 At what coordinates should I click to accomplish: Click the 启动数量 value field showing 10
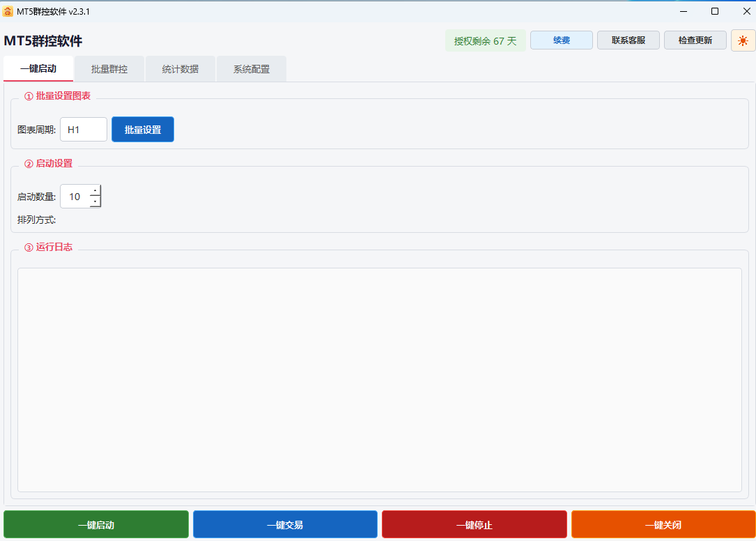click(75, 197)
